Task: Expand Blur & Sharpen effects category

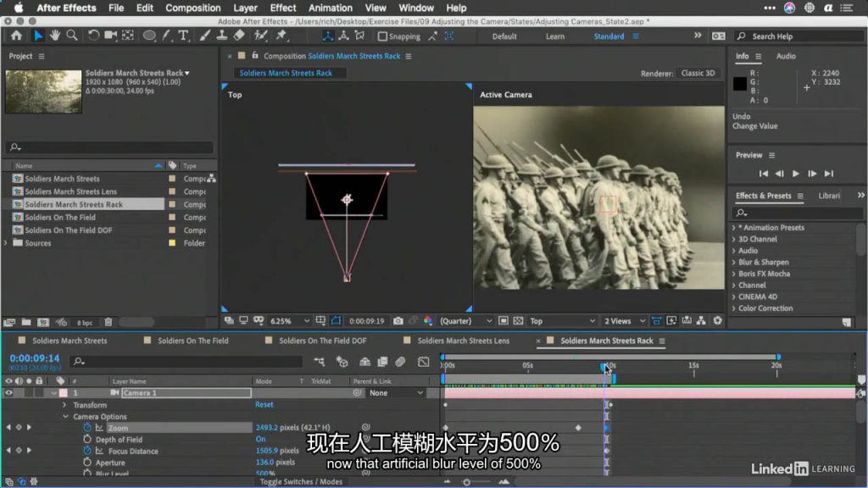Action: [x=734, y=263]
